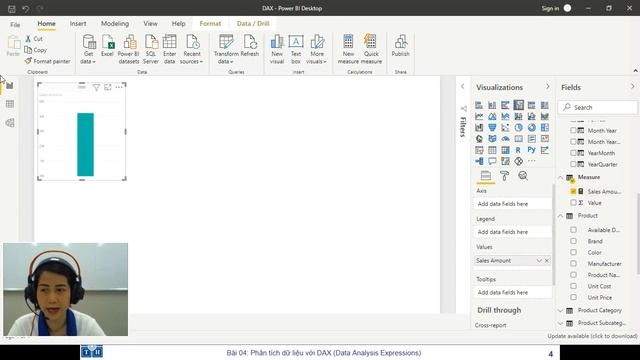Click the Axis field well
Screen dimensions: 640x360
[513, 204]
